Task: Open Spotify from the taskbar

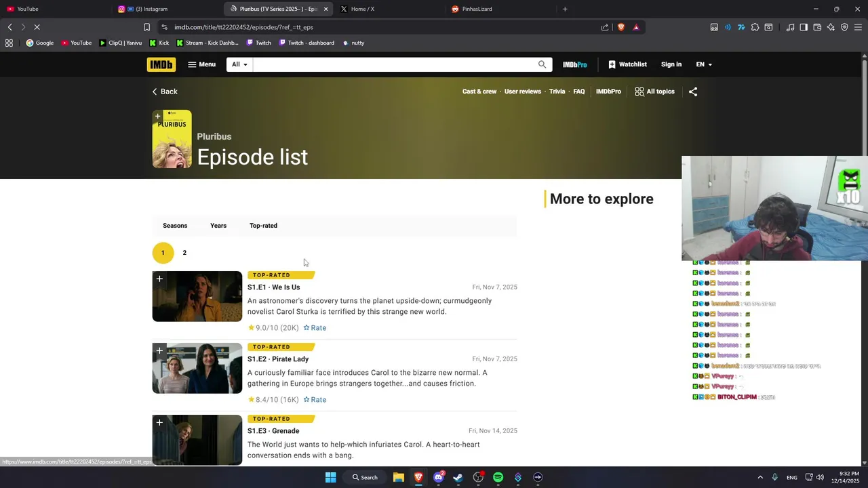Action: pos(498,477)
